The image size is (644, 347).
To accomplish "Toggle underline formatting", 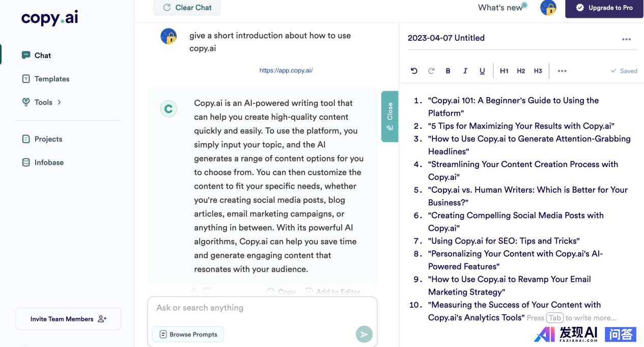I will [x=482, y=71].
